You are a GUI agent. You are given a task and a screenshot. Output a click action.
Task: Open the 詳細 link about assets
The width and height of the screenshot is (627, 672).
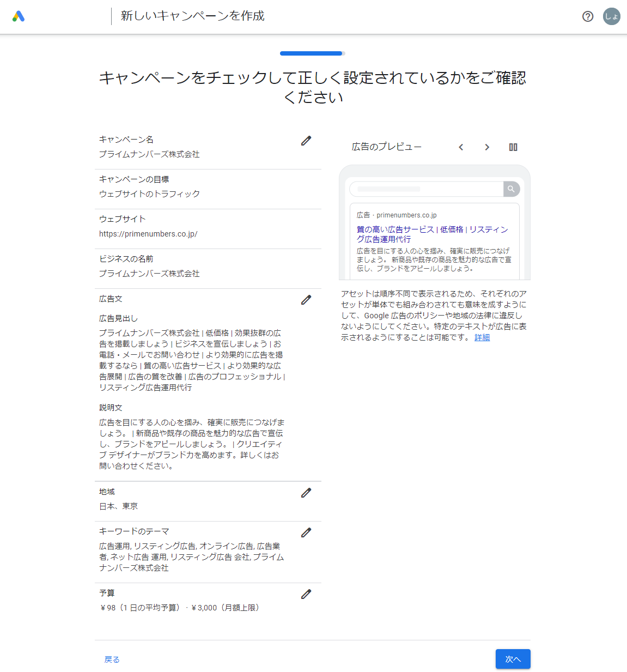click(x=482, y=337)
